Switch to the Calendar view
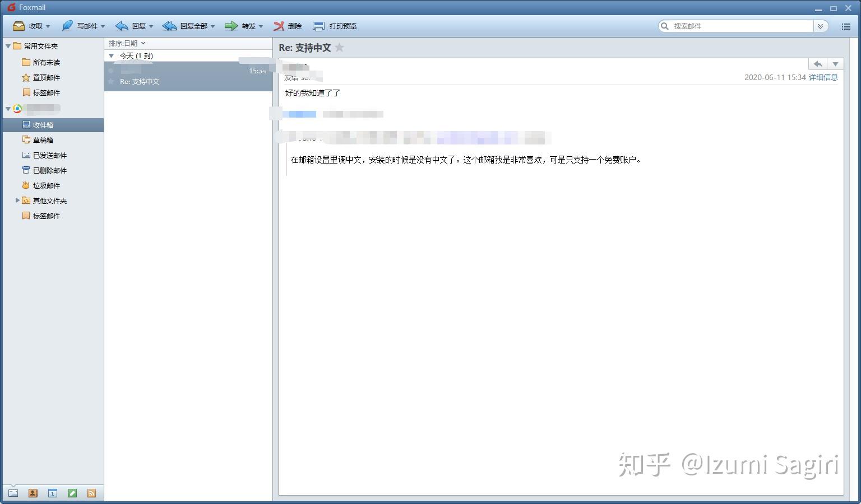 [52, 492]
